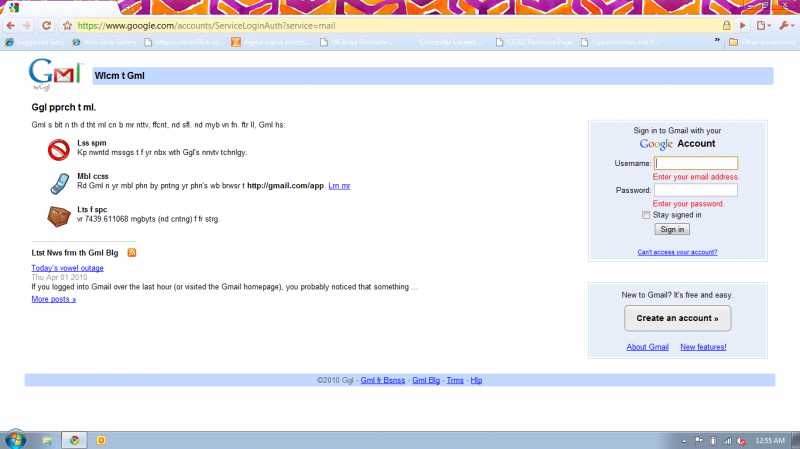Click the Enter your email address error text
The height and width of the screenshot is (449, 800).
695,177
